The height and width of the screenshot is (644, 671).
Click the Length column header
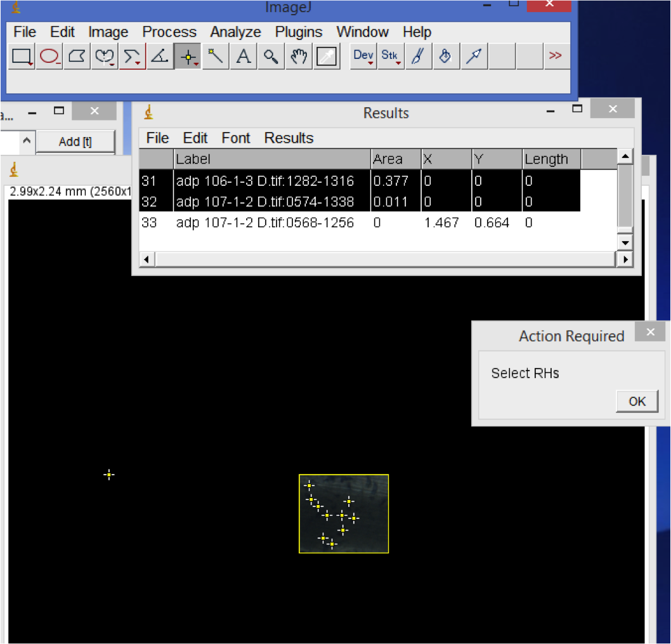[x=552, y=159]
